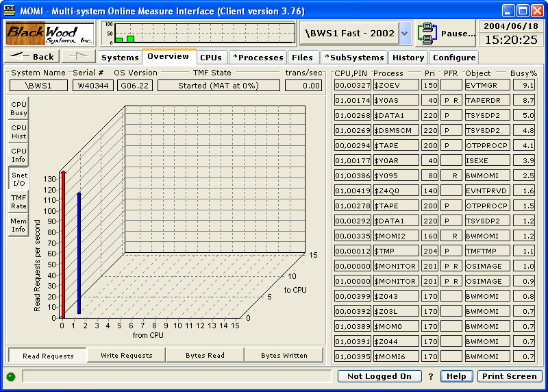Go Back to previous screen
The image size is (548, 392).
click(x=32, y=56)
